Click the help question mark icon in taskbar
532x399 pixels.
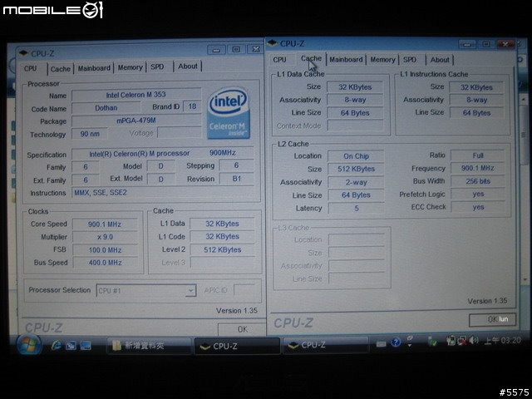click(x=396, y=342)
